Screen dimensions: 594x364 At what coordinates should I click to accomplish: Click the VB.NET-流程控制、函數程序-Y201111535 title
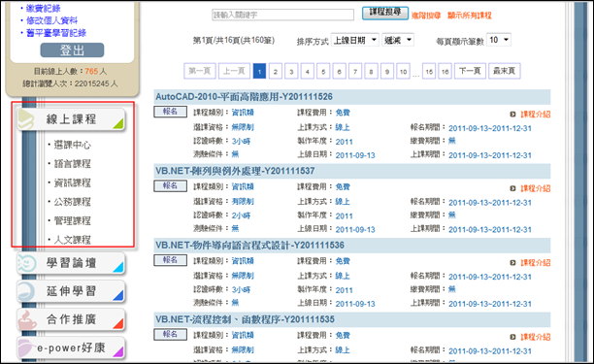click(x=245, y=319)
